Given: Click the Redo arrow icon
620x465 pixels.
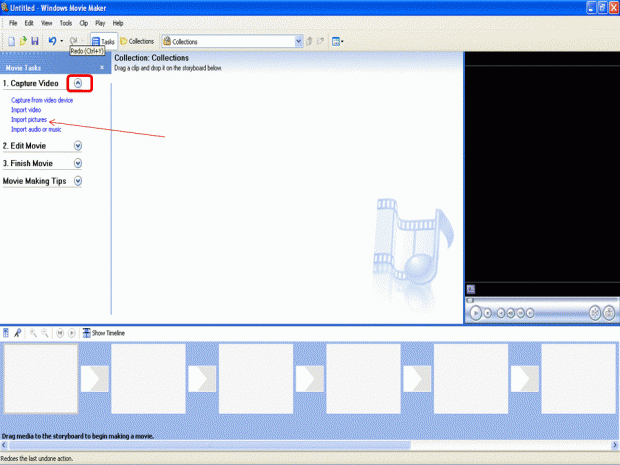Looking at the screenshot, I should click(x=74, y=40).
